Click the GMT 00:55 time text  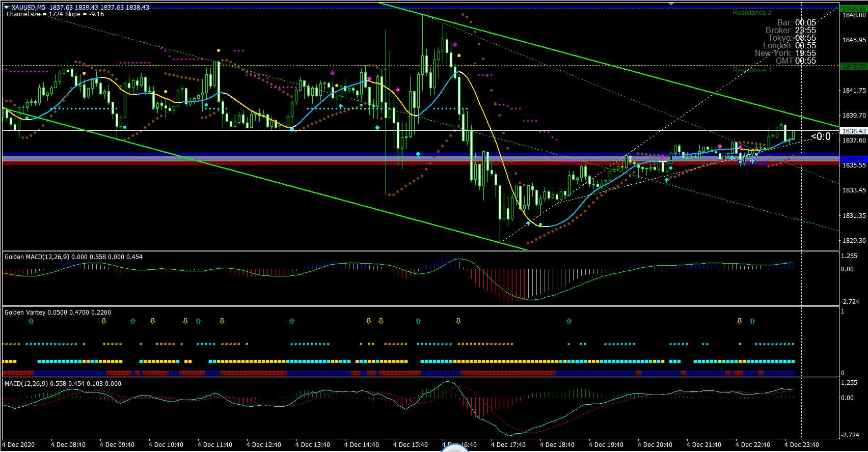796,61
